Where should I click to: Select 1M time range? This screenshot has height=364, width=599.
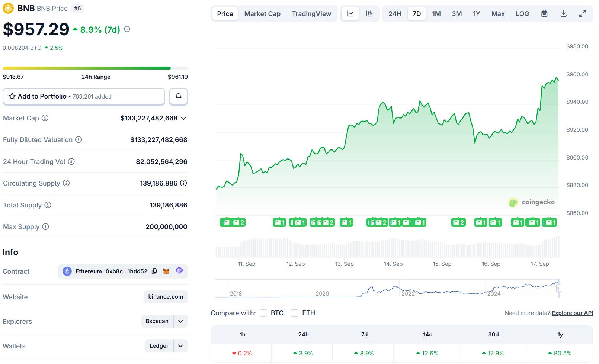(x=436, y=14)
